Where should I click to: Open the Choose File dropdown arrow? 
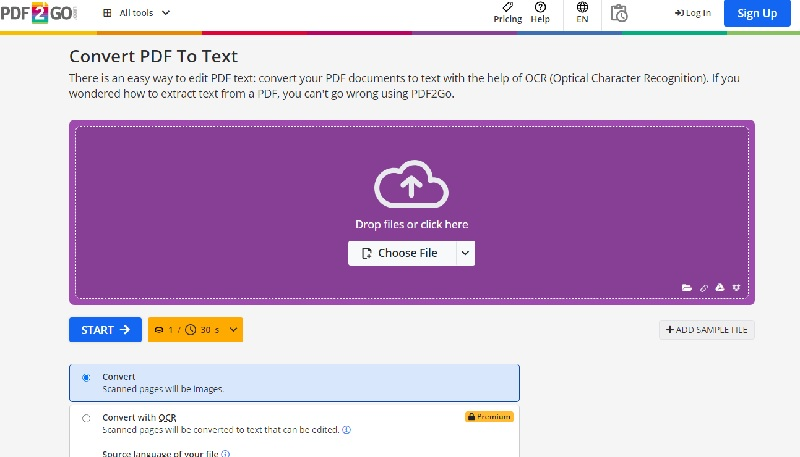click(465, 254)
